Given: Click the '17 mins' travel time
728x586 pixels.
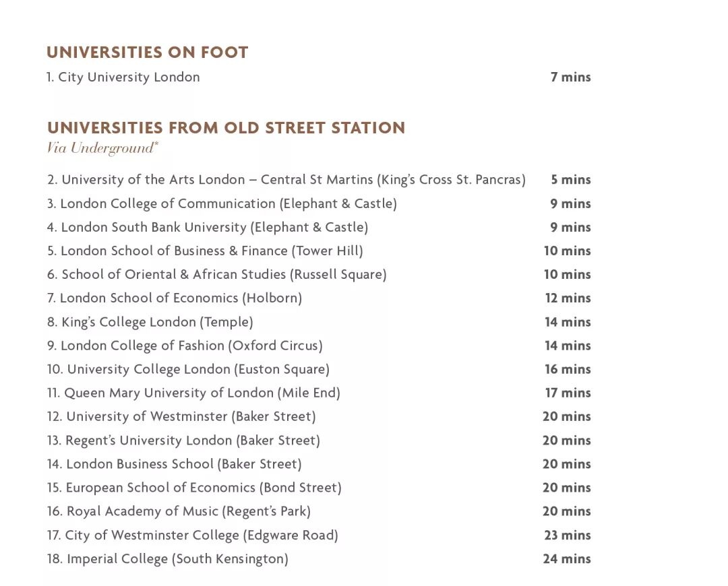Looking at the screenshot, I should point(568,393).
